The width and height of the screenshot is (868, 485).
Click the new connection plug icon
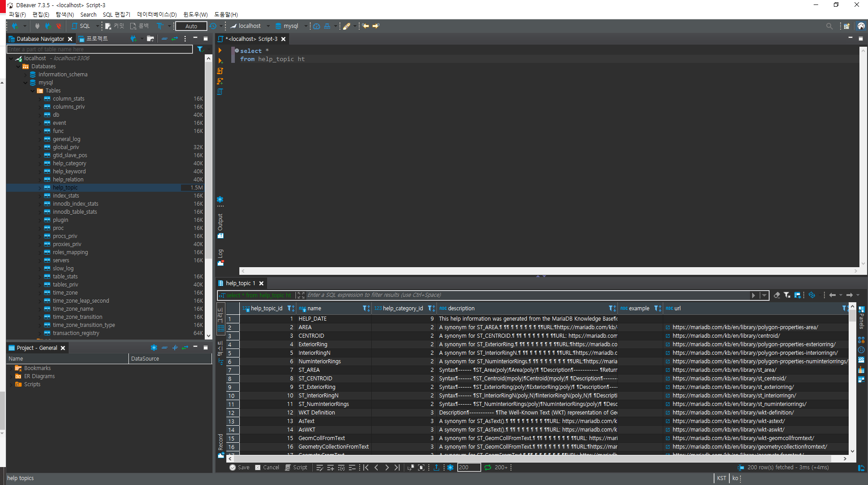point(15,26)
